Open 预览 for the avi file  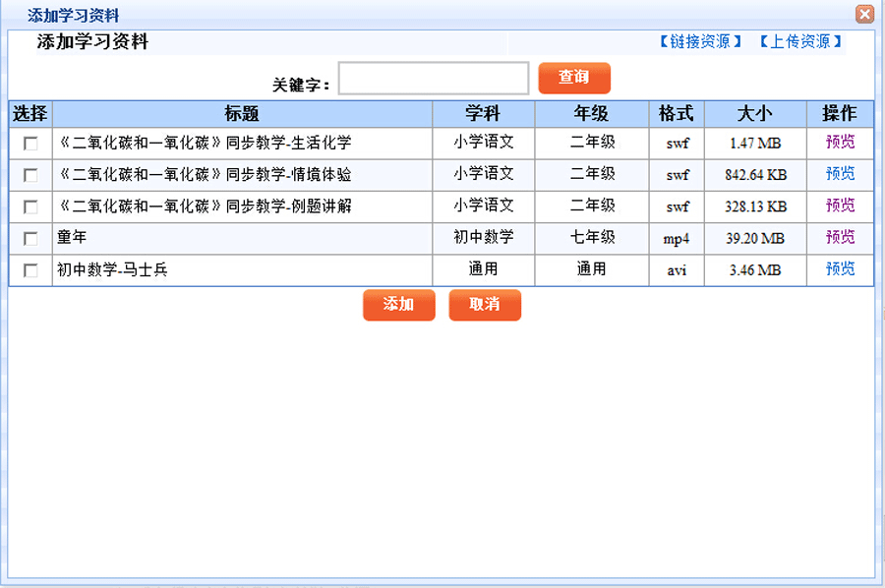click(840, 269)
